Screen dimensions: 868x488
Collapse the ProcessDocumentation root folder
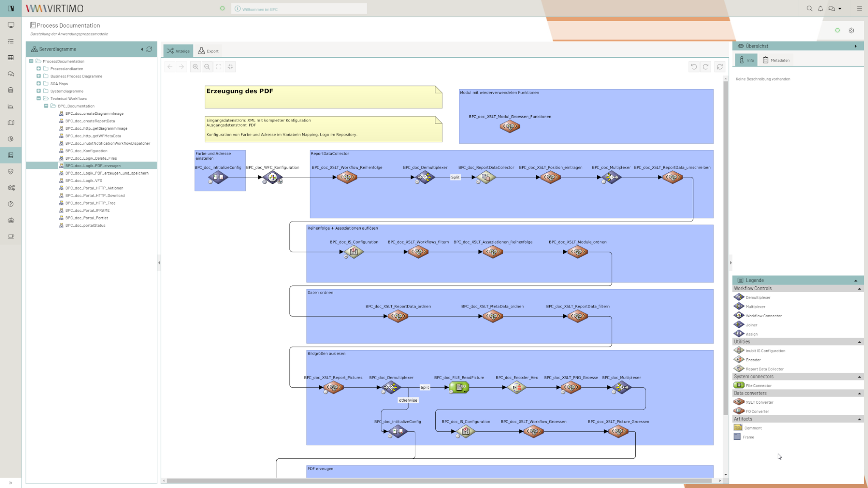[x=31, y=61]
